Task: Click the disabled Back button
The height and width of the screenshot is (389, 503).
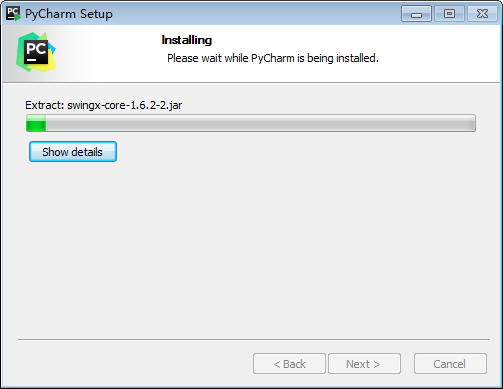Action: (289, 364)
